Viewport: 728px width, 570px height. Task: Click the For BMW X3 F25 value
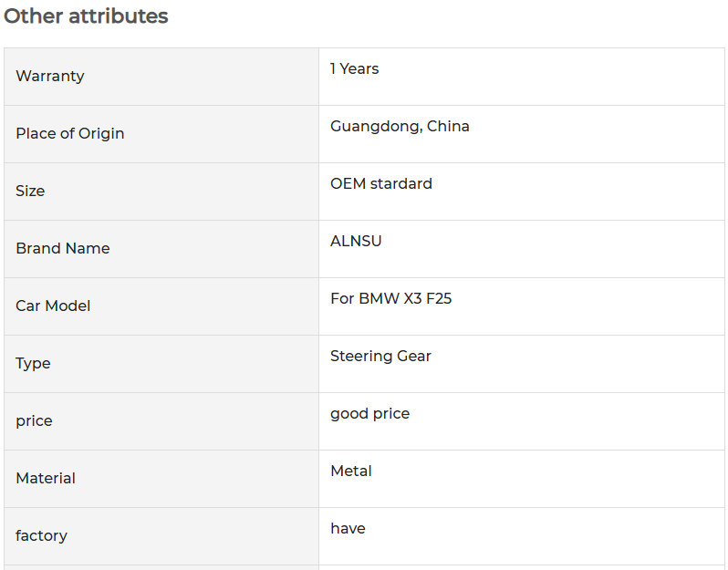pos(391,298)
